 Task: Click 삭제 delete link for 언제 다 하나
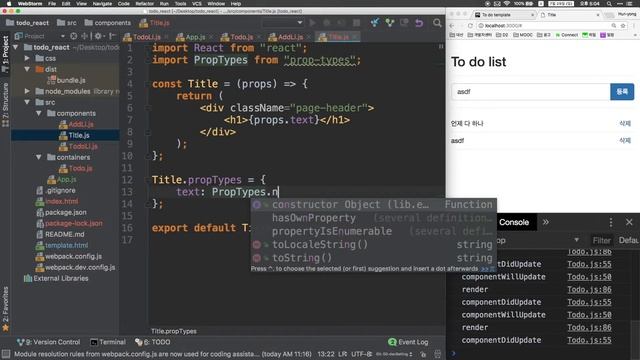click(625, 123)
